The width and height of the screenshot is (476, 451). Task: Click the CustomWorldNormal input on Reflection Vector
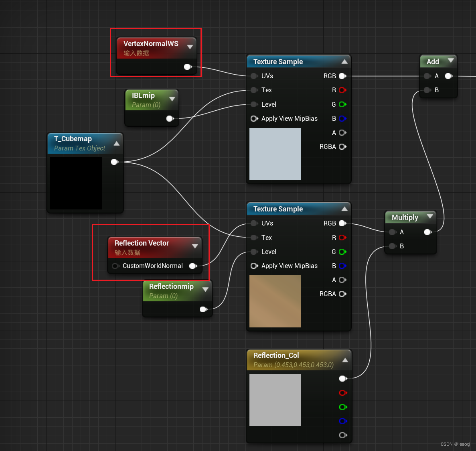(115, 266)
